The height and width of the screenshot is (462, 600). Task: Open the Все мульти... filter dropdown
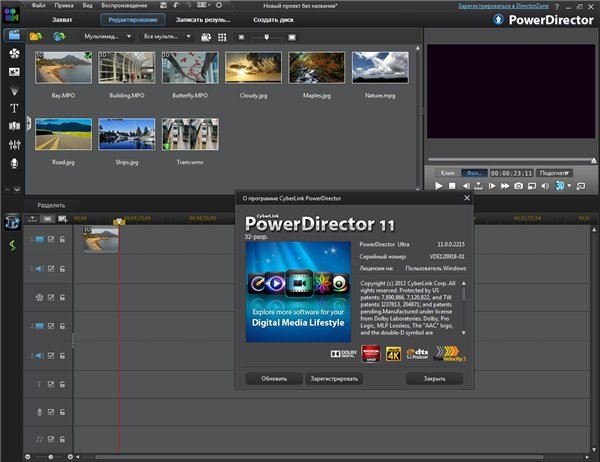(167, 36)
